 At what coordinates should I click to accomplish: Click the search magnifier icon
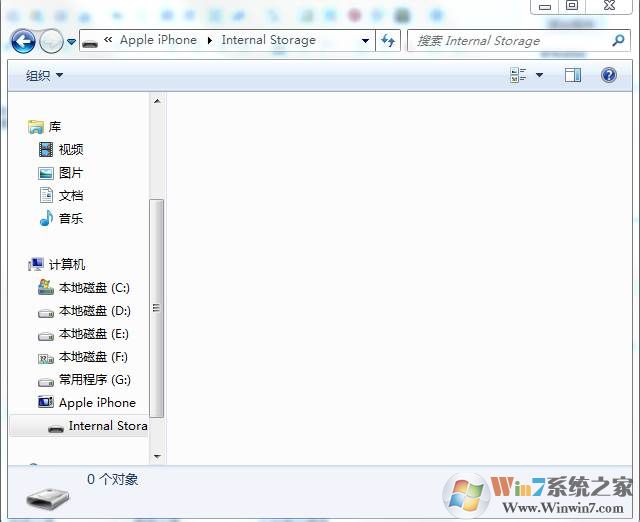tap(618, 41)
